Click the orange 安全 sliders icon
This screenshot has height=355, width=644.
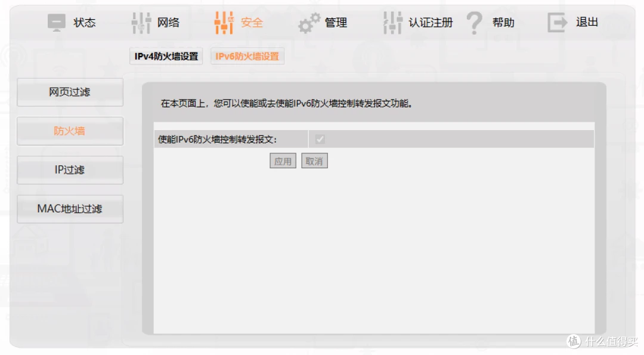coord(224,23)
